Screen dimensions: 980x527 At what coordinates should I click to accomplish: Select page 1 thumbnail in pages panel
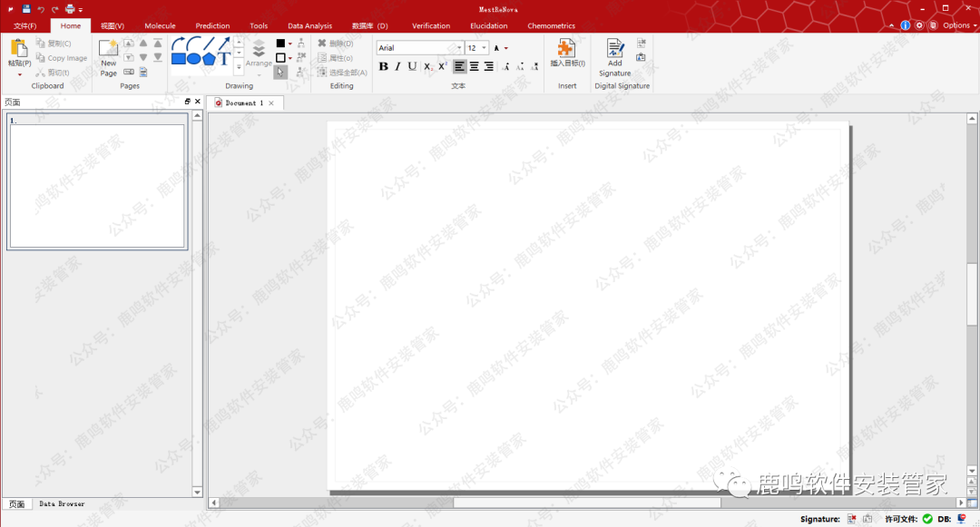click(x=96, y=184)
